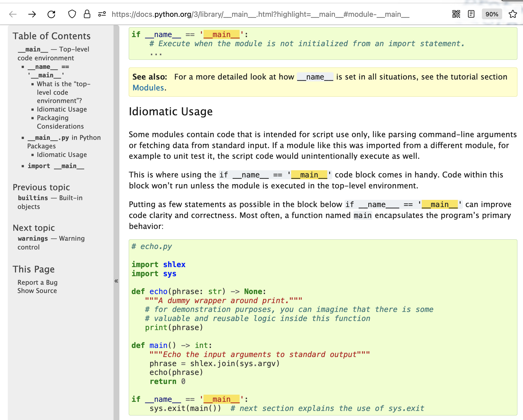Click the site security padlock icon
Image resolution: width=523 pixels, height=420 pixels.
[87, 14]
